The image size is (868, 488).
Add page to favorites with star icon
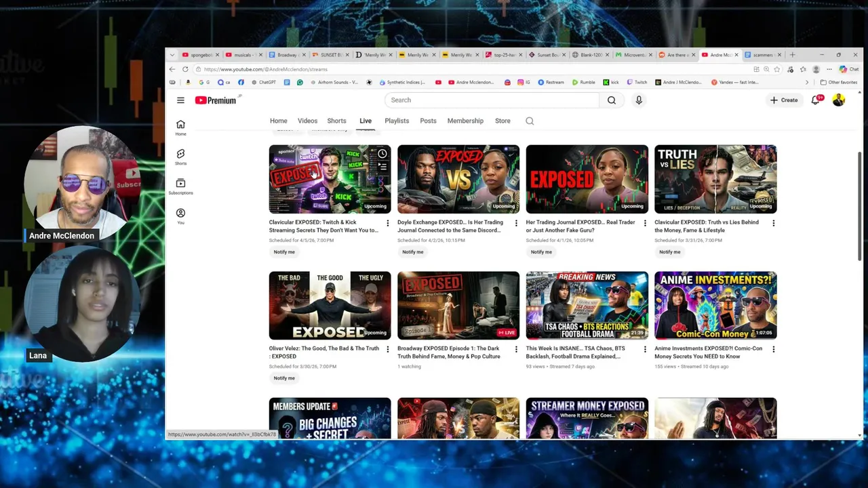pos(776,69)
